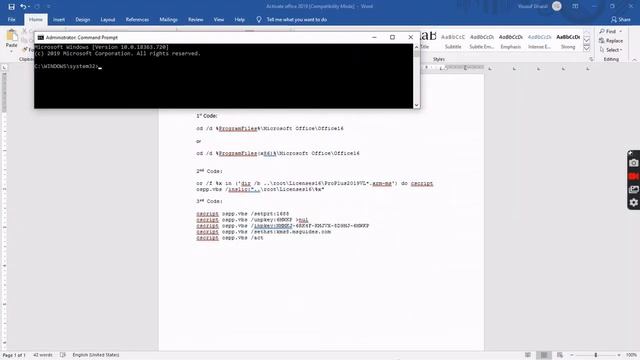This screenshot has width=640, height=360.
Task: Click the Tell me what you want to do box
Action: point(296,20)
